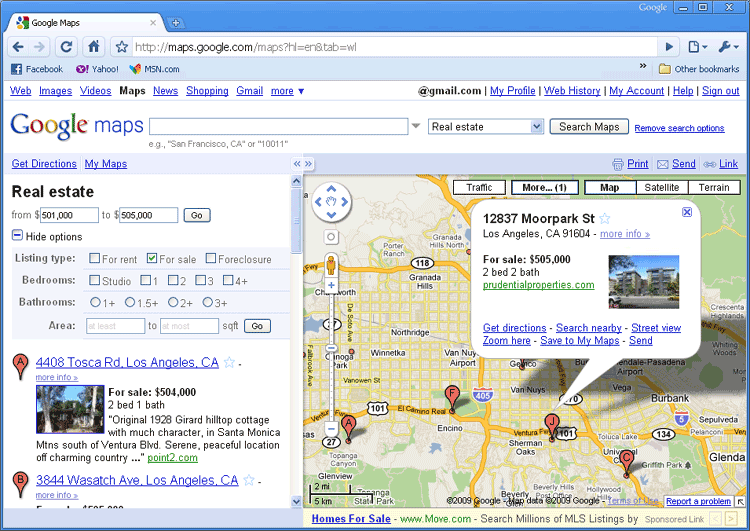This screenshot has width=750, height=531.
Task: Click map marker F near Encino
Action: tap(452, 399)
